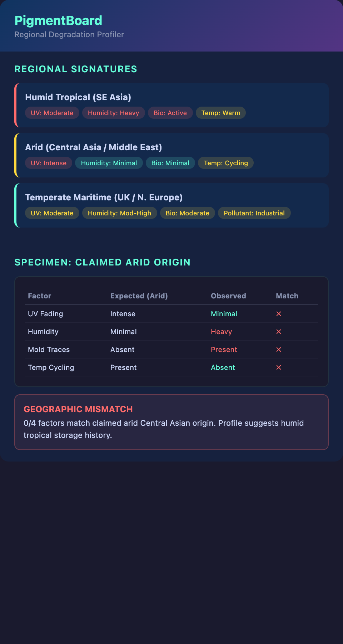This screenshot has height=644, width=343.
Task: Click the Geographic Mismatch alert box
Action: (x=171, y=422)
